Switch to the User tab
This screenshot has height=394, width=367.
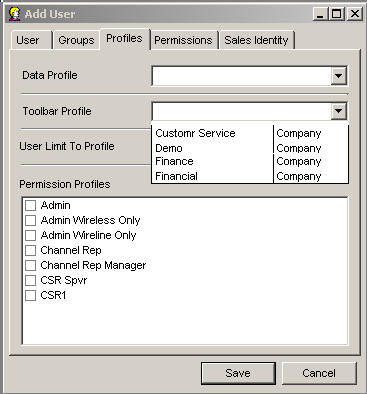pos(31,40)
